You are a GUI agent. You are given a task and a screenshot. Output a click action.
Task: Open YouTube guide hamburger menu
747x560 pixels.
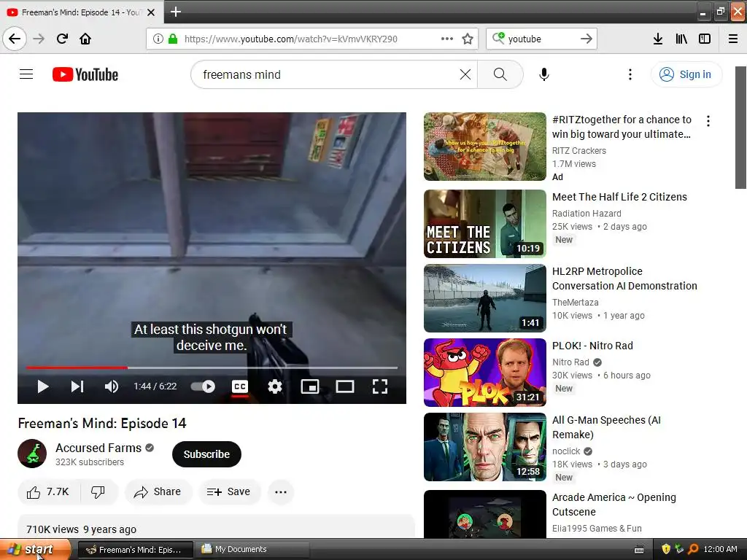pyautogui.click(x=26, y=74)
